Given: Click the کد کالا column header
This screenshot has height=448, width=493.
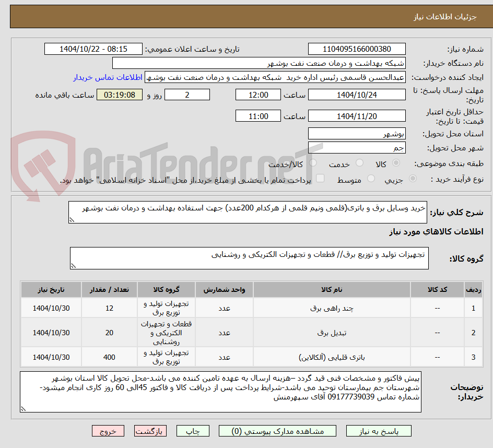Looking at the screenshot, I should tap(437, 290).
